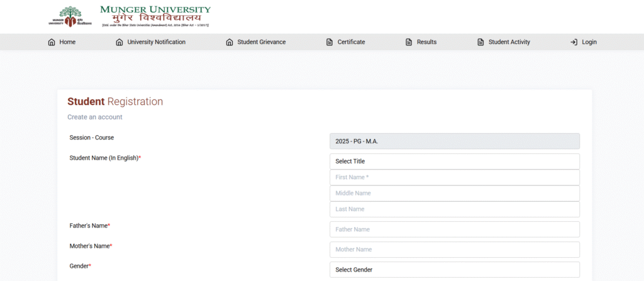Focus the Mother Name input field
The width and height of the screenshot is (644, 281).
click(x=455, y=250)
